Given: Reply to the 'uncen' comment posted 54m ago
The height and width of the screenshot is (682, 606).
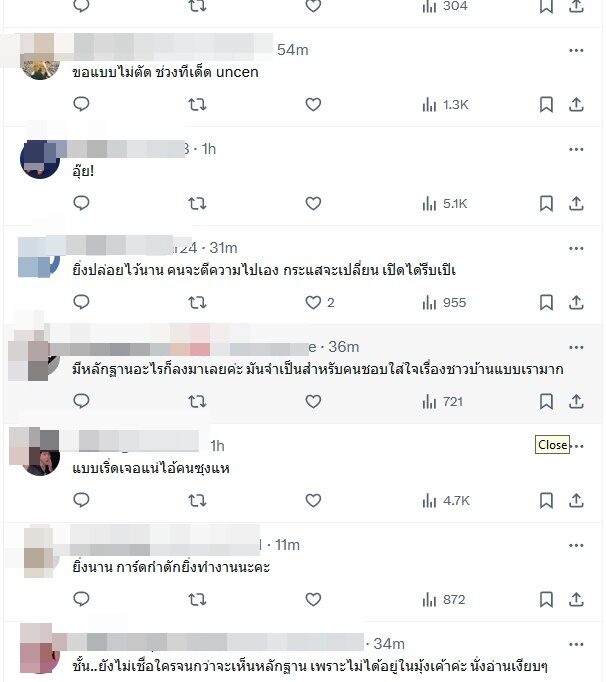Looking at the screenshot, I should (81, 104).
